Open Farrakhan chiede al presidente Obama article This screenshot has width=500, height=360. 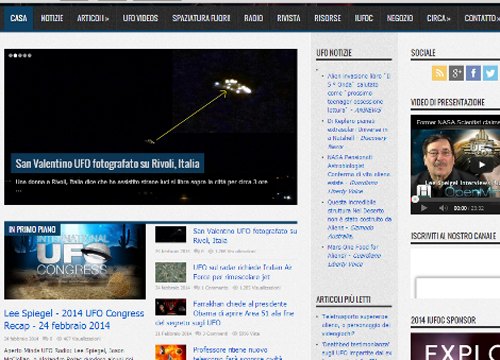pyautogui.click(x=225, y=313)
